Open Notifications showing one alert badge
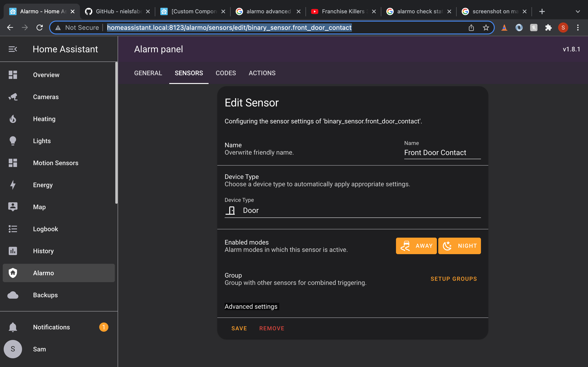The width and height of the screenshot is (588, 367). point(51,327)
